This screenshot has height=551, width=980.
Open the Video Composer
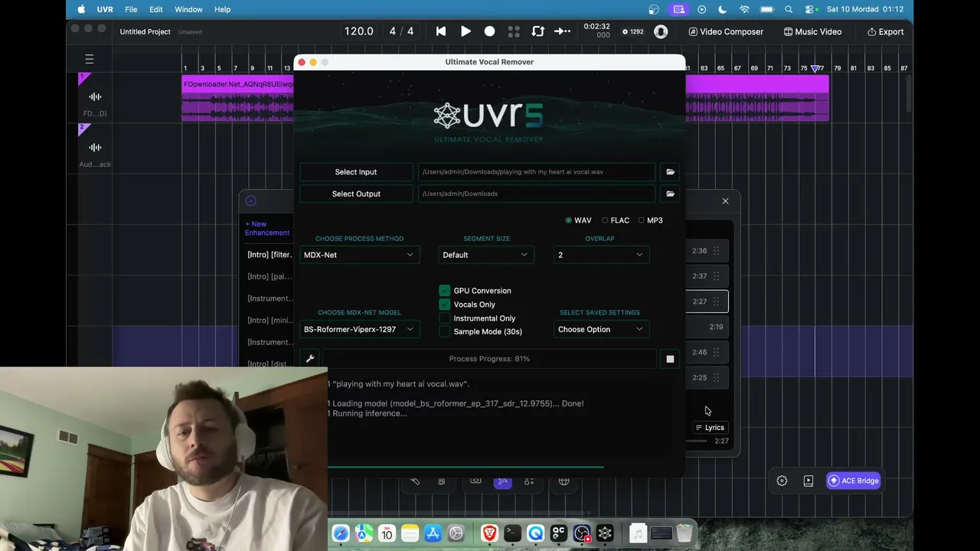point(726,31)
